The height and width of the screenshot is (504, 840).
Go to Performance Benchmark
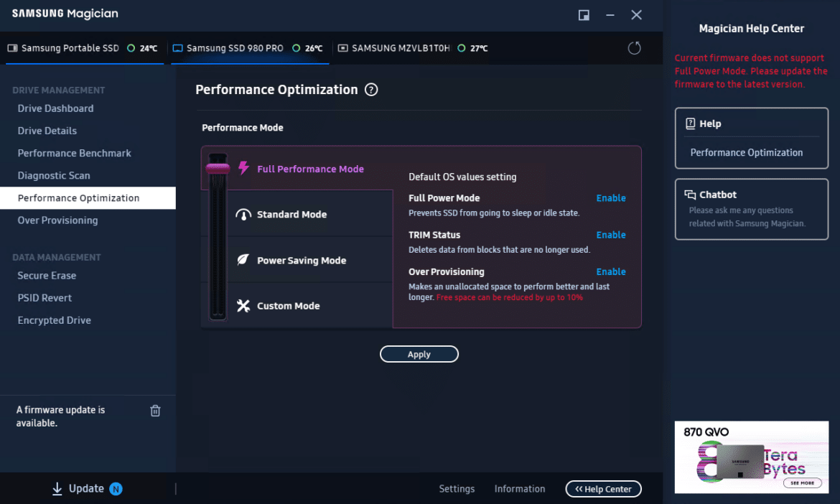click(x=75, y=153)
